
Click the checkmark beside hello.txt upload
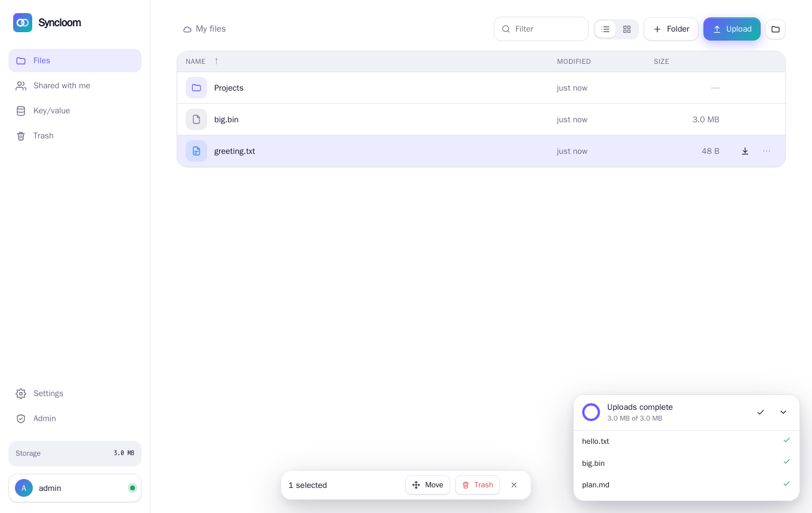coord(786,440)
